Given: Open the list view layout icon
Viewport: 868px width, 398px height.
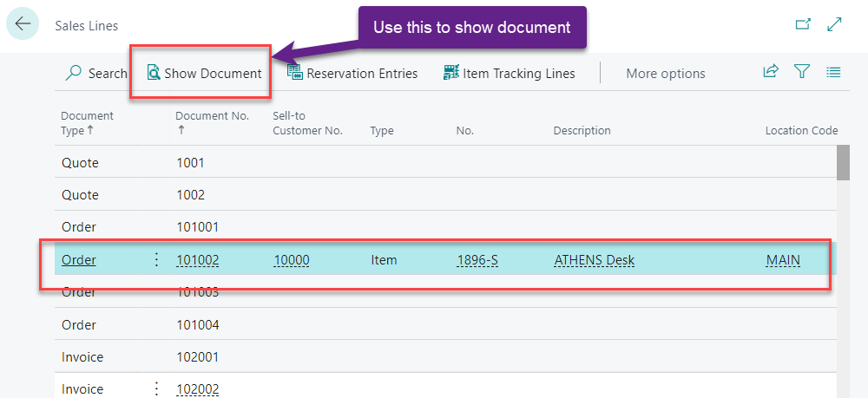Looking at the screenshot, I should (x=833, y=73).
